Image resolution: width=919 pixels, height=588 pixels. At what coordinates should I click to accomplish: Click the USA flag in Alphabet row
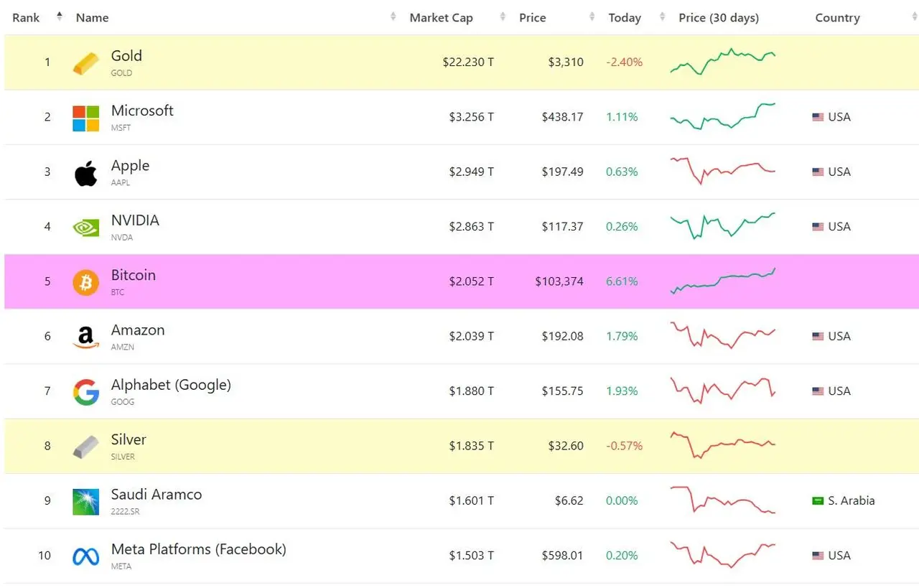coord(818,391)
